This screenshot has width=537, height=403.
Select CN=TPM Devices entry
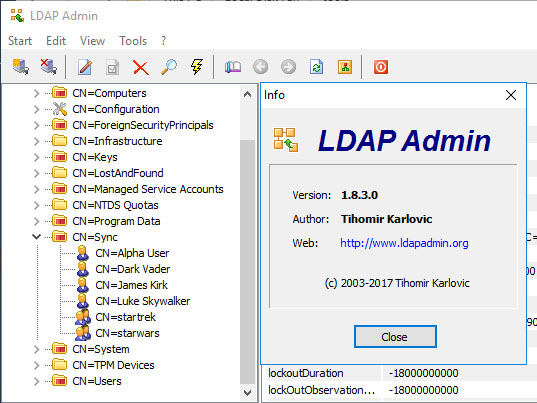(x=113, y=365)
